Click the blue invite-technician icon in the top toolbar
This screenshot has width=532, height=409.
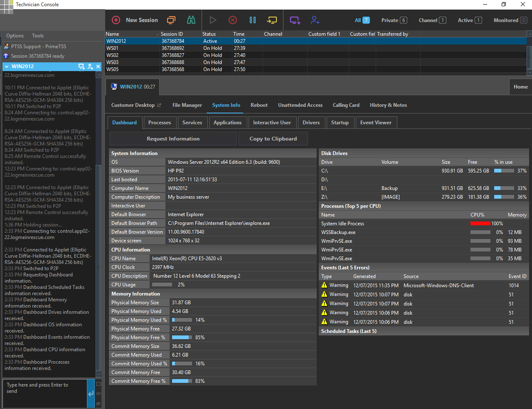[315, 20]
